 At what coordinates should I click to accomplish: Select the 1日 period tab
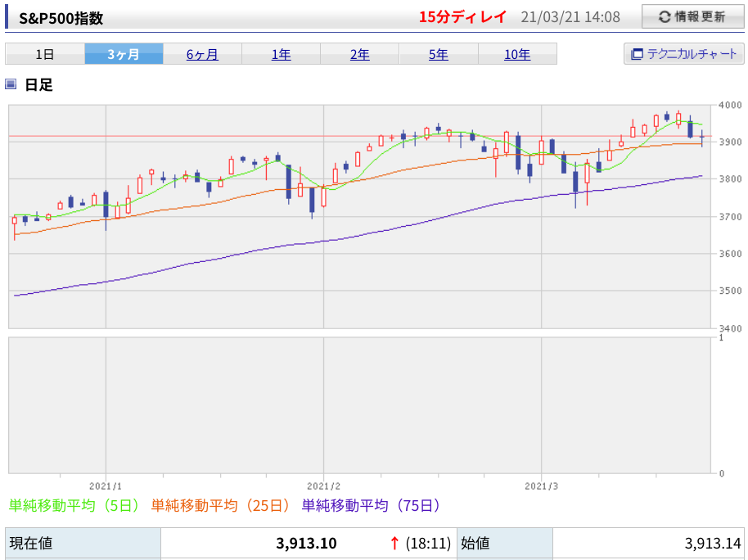[x=45, y=54]
